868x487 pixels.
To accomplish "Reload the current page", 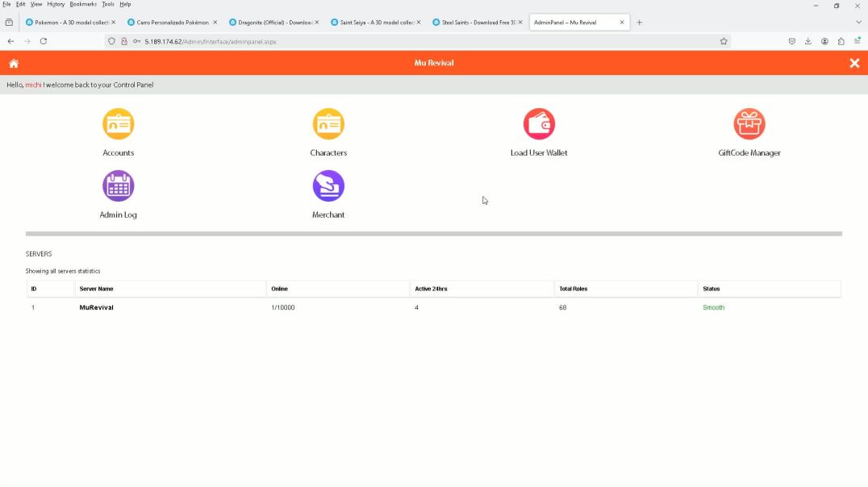I will coord(44,41).
